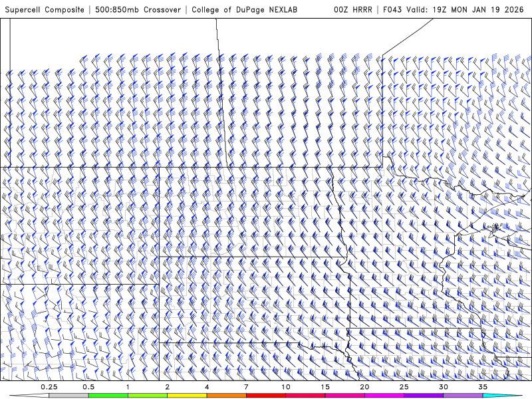This screenshot has width=532, height=399.
Task: Click the red color bar segment after 7
Action: point(266,396)
